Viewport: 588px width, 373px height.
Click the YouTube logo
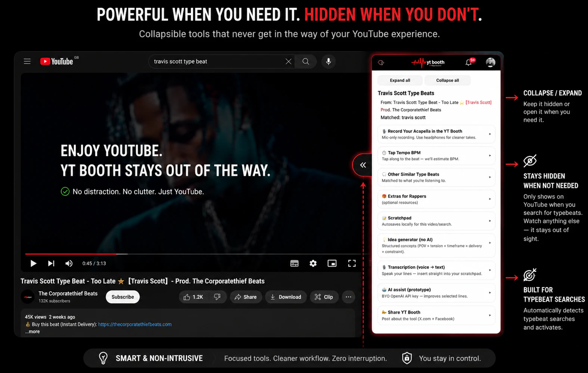pos(57,61)
